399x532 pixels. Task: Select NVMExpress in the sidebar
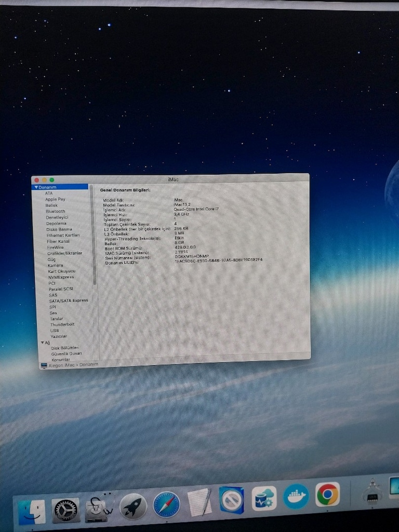(61, 277)
